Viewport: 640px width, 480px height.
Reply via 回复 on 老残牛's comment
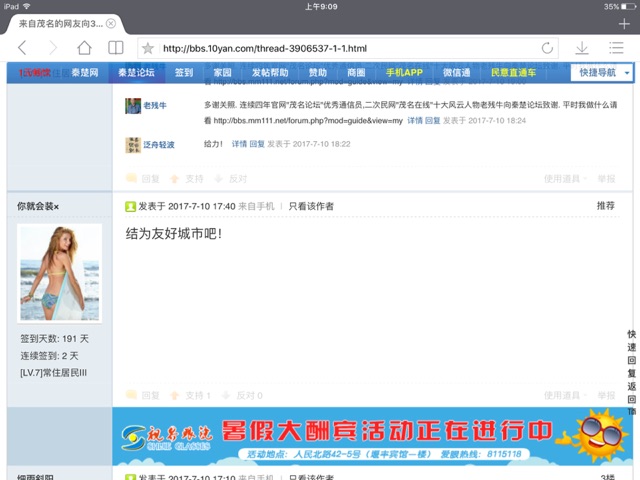coord(433,120)
